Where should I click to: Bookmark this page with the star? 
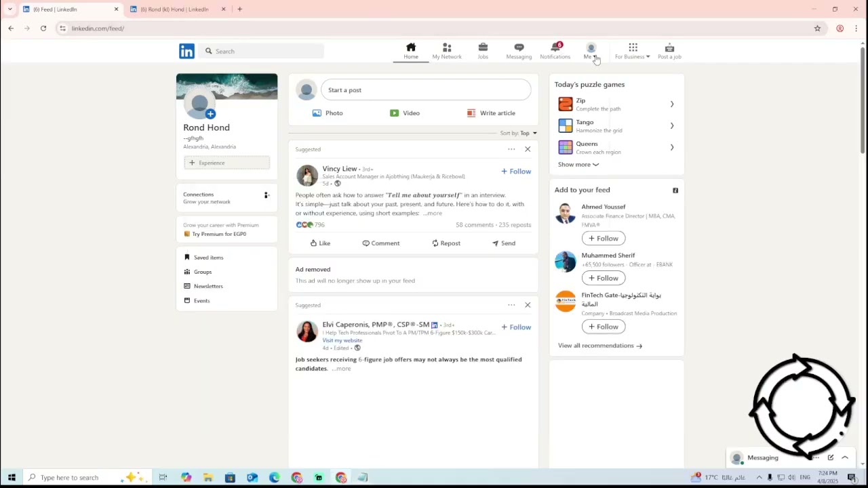click(817, 28)
